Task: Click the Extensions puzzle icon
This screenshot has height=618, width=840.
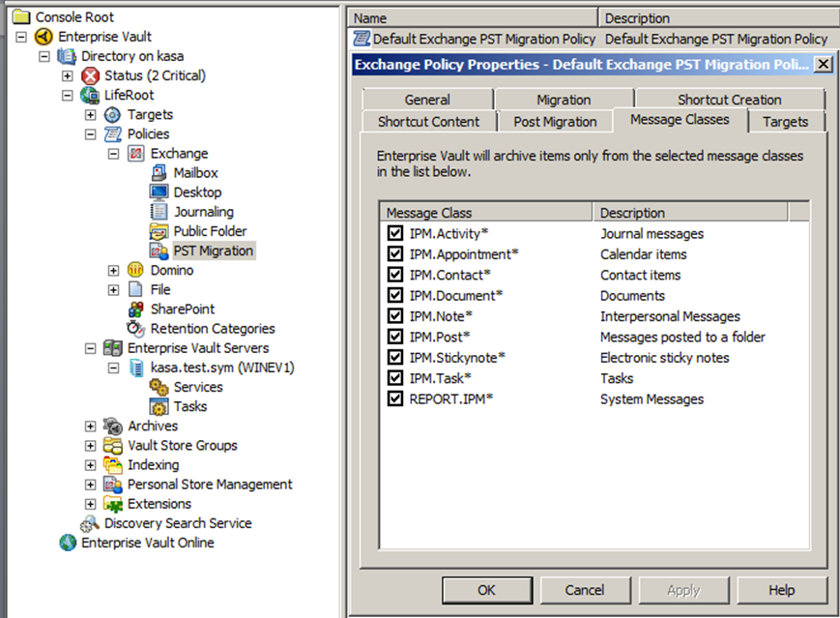Action: click(x=112, y=504)
